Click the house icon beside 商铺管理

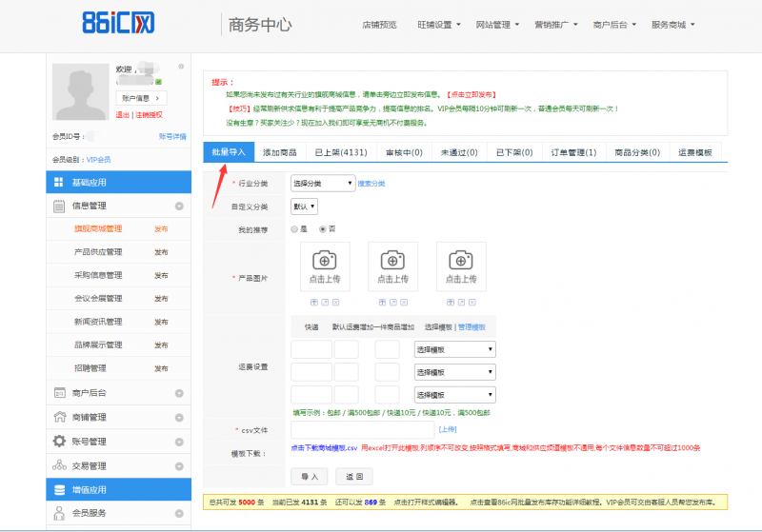(59, 417)
